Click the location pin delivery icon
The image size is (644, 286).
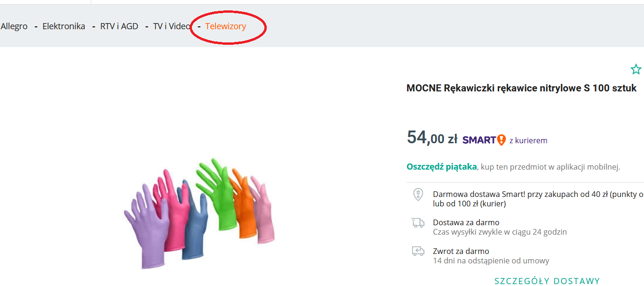tap(418, 194)
